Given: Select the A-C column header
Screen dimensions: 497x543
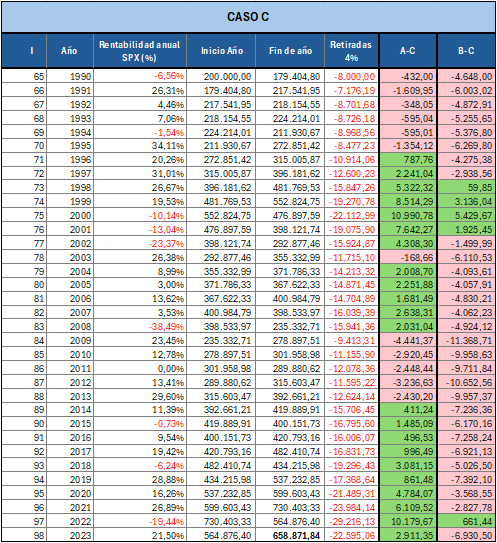Looking at the screenshot, I should (x=408, y=51).
